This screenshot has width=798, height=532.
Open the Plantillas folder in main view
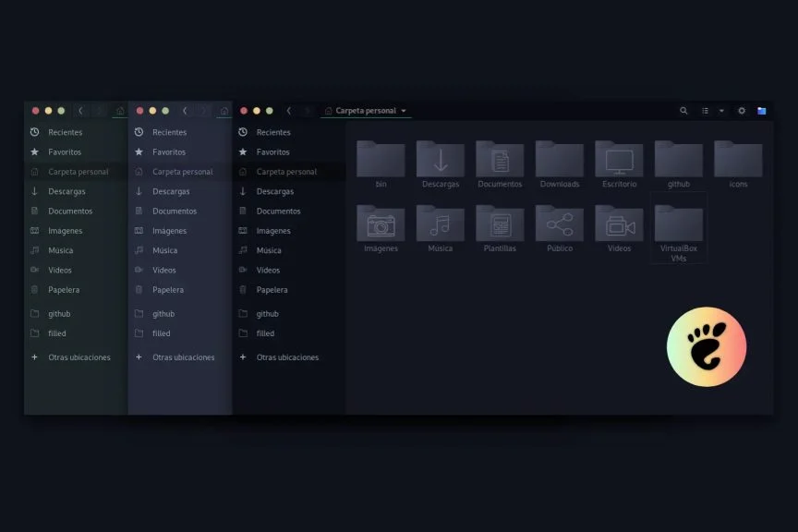(x=499, y=224)
